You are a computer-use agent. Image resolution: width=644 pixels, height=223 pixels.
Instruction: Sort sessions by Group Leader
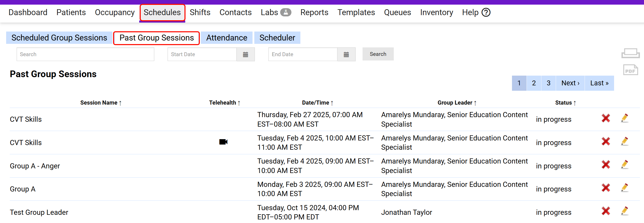457,103
